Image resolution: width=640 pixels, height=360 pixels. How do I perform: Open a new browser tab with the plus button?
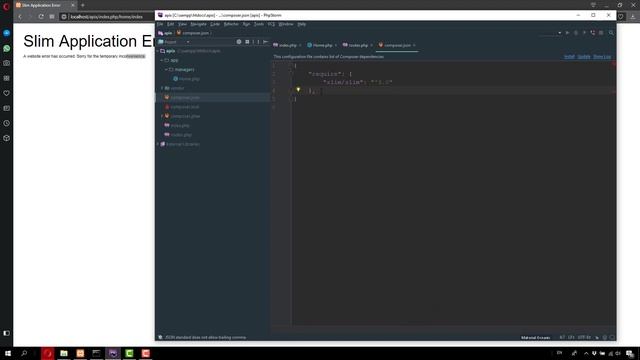pyautogui.click(x=83, y=5)
